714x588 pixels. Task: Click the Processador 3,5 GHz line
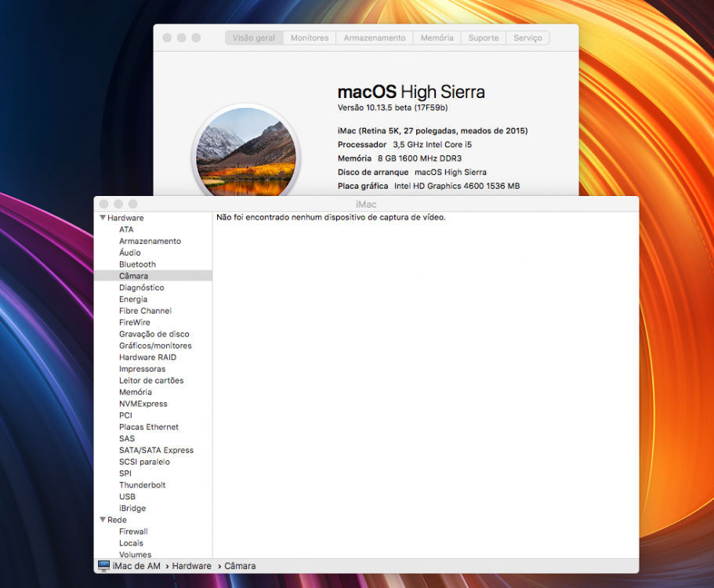click(404, 144)
